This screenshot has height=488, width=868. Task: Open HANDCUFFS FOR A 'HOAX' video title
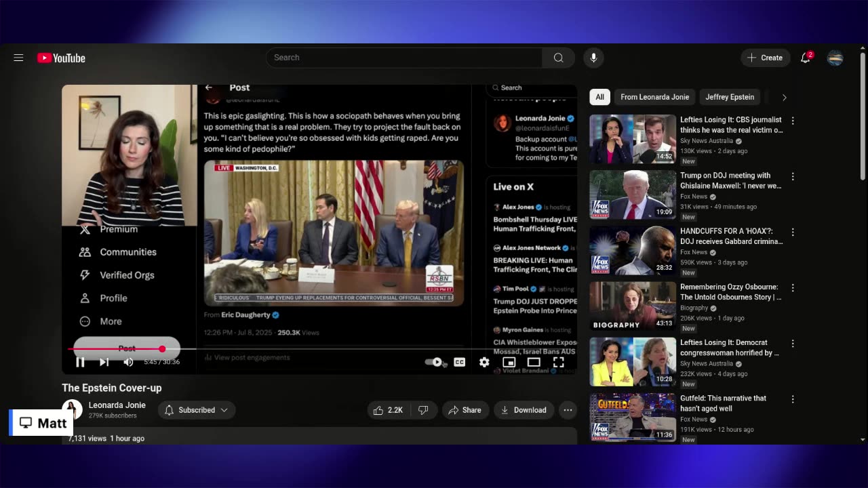coord(732,236)
